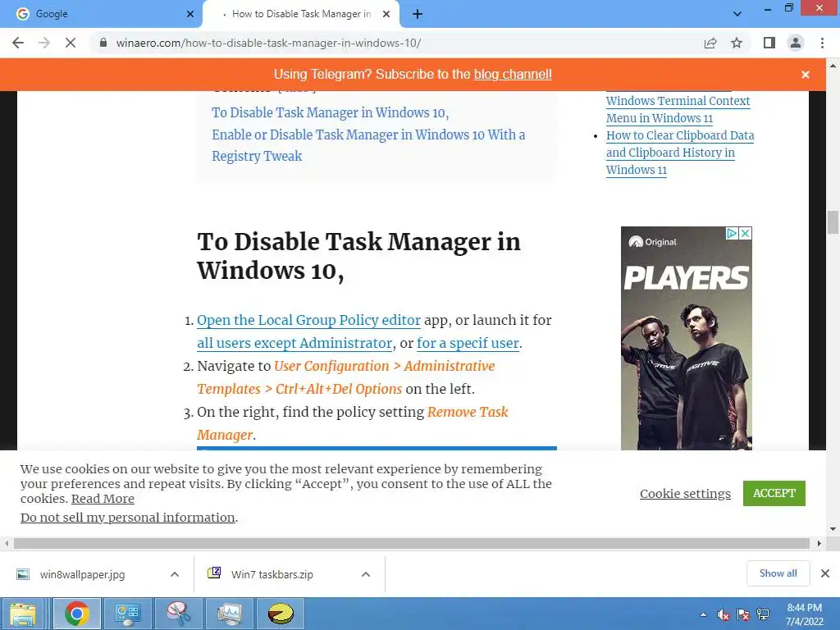
Task: Bookmark this page with the star
Action: click(x=737, y=43)
